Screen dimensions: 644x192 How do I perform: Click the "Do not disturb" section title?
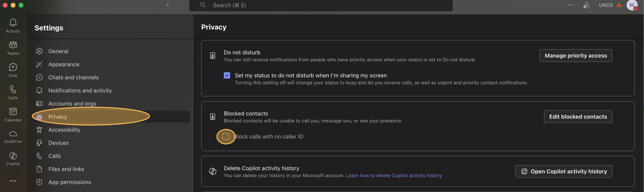(x=242, y=52)
